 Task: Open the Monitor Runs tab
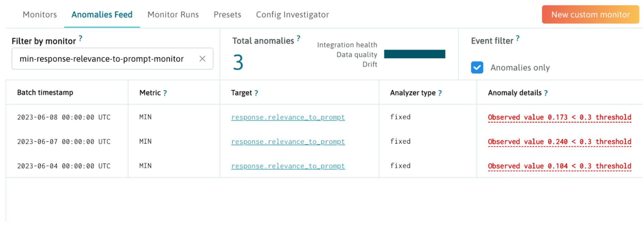tap(173, 14)
